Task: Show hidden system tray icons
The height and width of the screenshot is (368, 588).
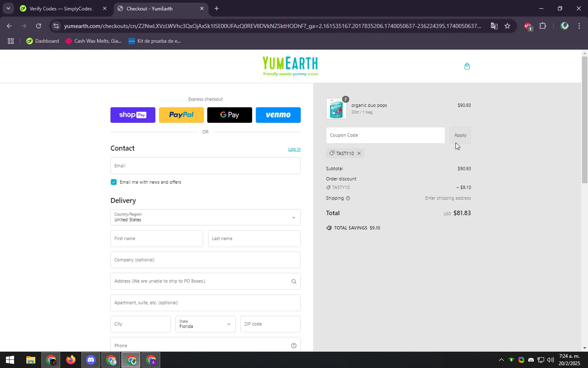Action: [501, 360]
